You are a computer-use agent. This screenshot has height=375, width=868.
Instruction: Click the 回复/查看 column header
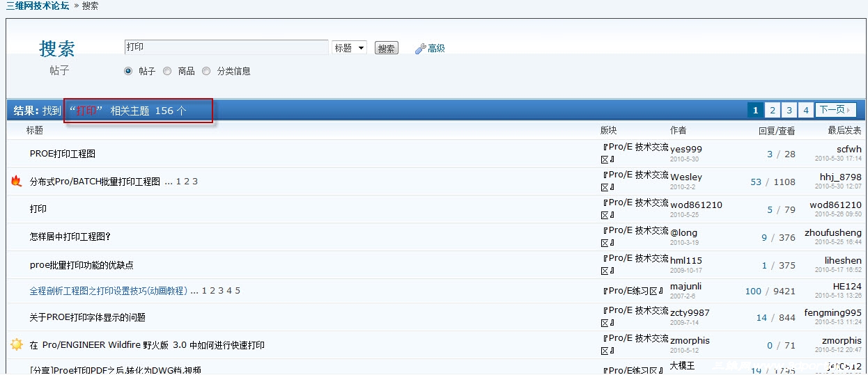[777, 130]
